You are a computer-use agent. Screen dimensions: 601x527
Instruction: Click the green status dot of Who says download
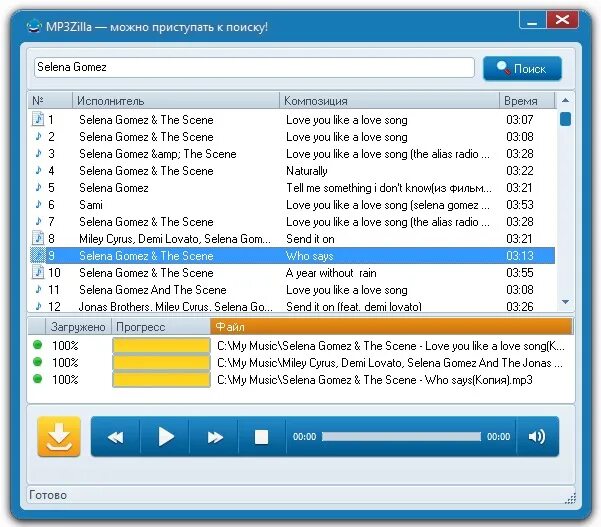point(38,379)
